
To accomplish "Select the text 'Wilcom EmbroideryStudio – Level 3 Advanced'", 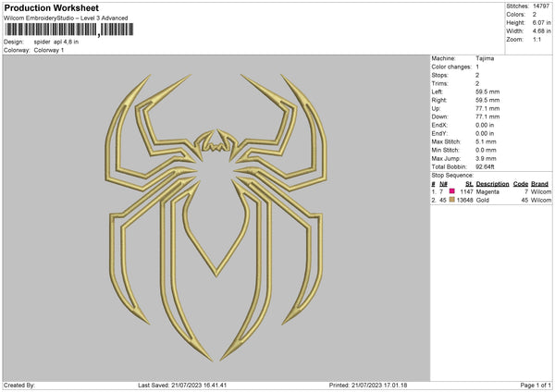I will [x=66, y=18].
